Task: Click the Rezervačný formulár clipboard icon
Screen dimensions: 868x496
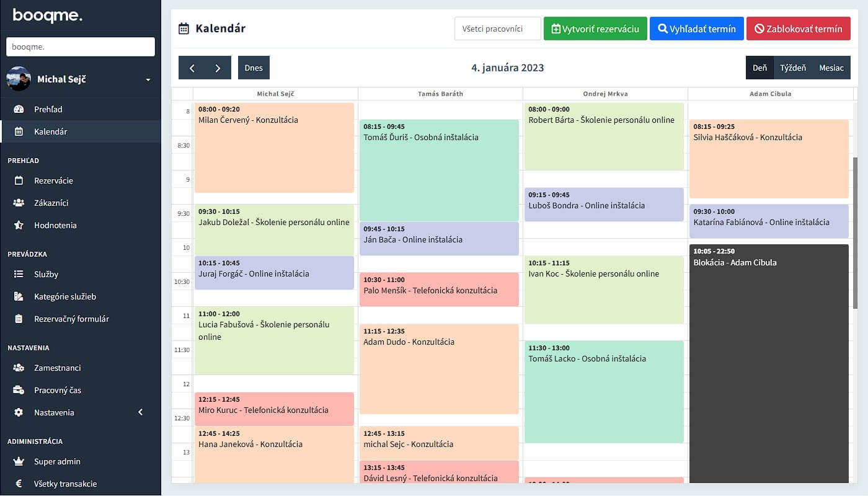Action: click(19, 319)
